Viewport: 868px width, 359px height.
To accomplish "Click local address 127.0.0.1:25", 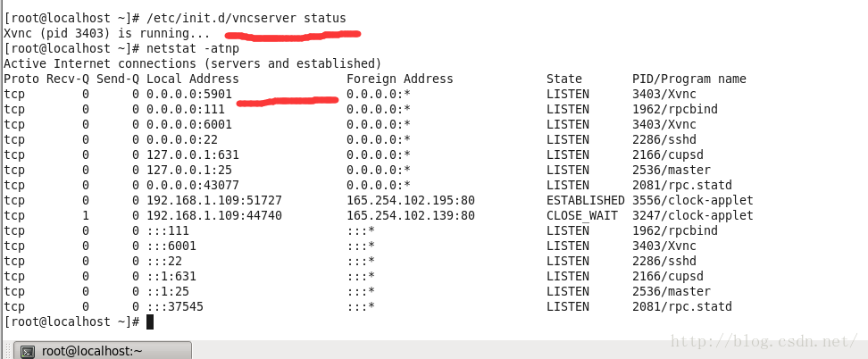I will pyautogui.click(x=189, y=170).
